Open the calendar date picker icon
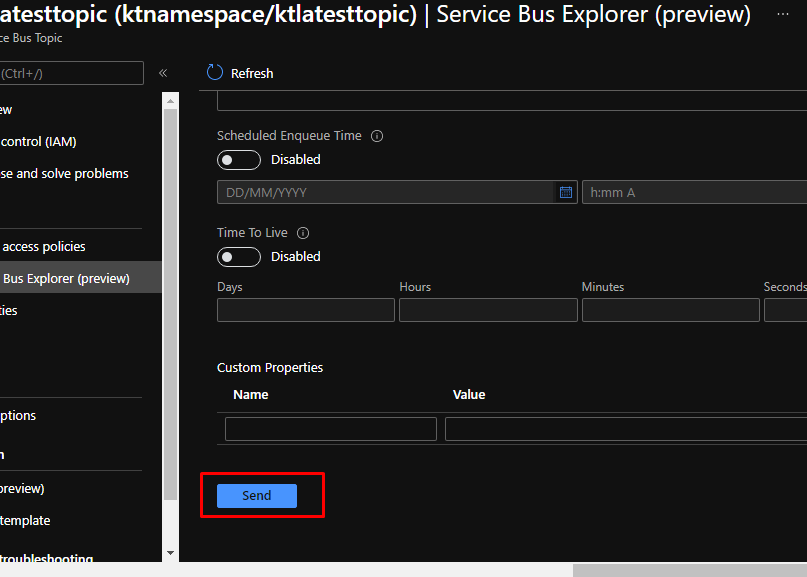Image resolution: width=807 pixels, height=577 pixels. [566, 192]
